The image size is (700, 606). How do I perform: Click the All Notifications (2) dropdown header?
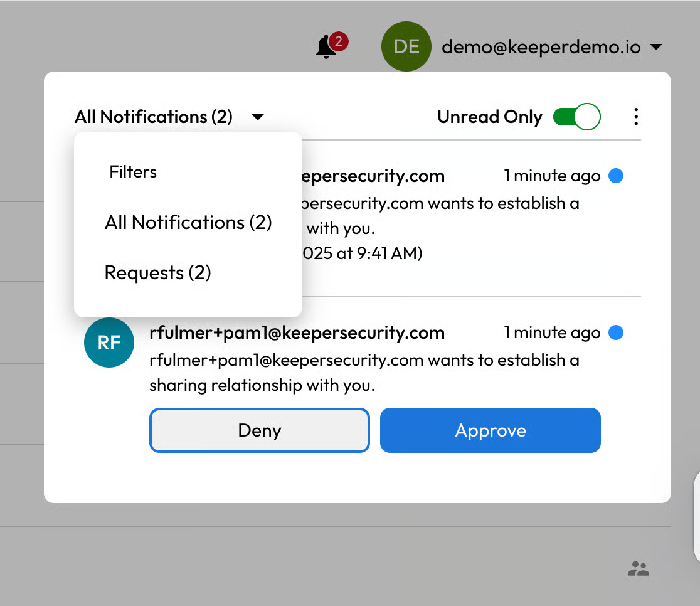[x=154, y=117]
